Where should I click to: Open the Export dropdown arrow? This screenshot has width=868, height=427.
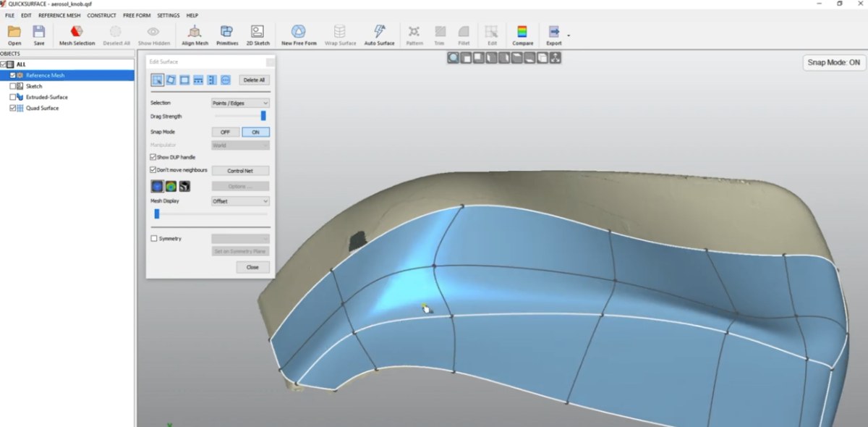pos(569,35)
